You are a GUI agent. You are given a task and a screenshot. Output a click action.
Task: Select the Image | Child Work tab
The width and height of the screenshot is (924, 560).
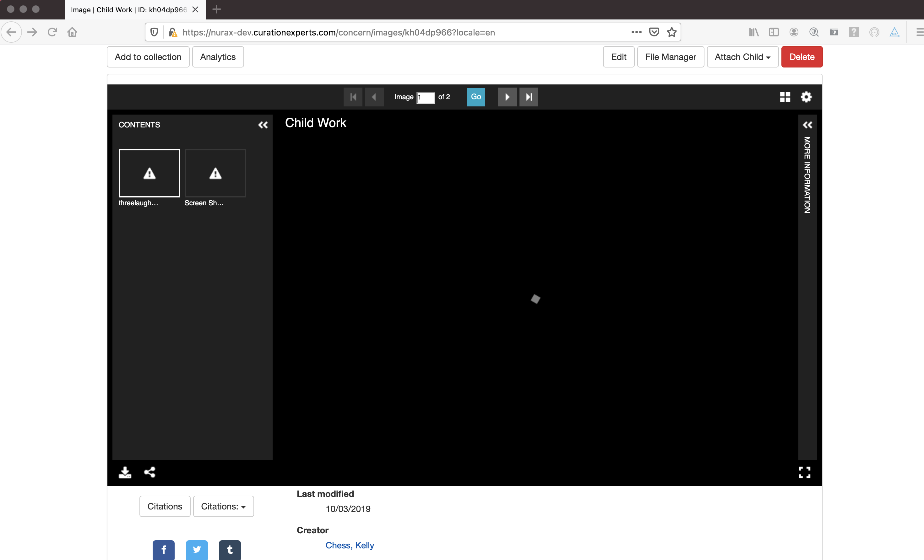pos(135,10)
